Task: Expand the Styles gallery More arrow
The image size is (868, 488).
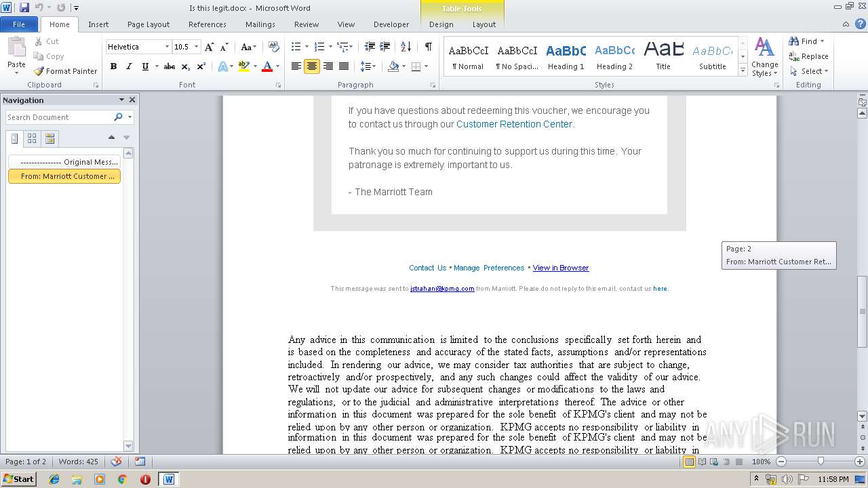Action: pos(743,70)
